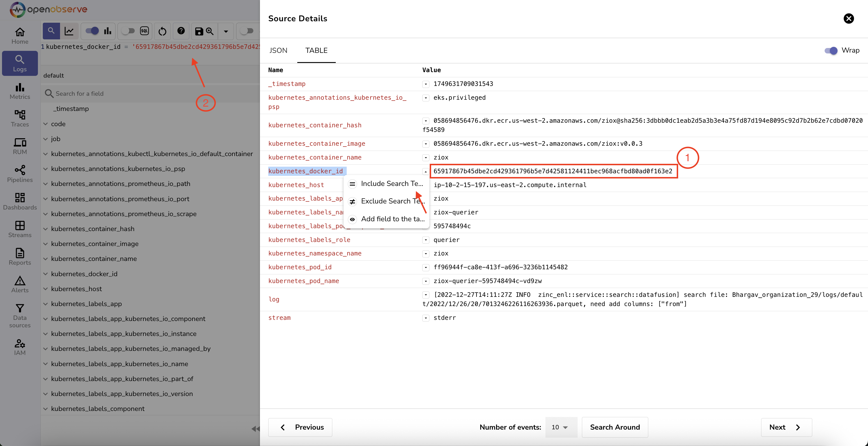The width and height of the screenshot is (868, 446).
Task: Open Data sources from the sidebar
Action: (x=20, y=316)
